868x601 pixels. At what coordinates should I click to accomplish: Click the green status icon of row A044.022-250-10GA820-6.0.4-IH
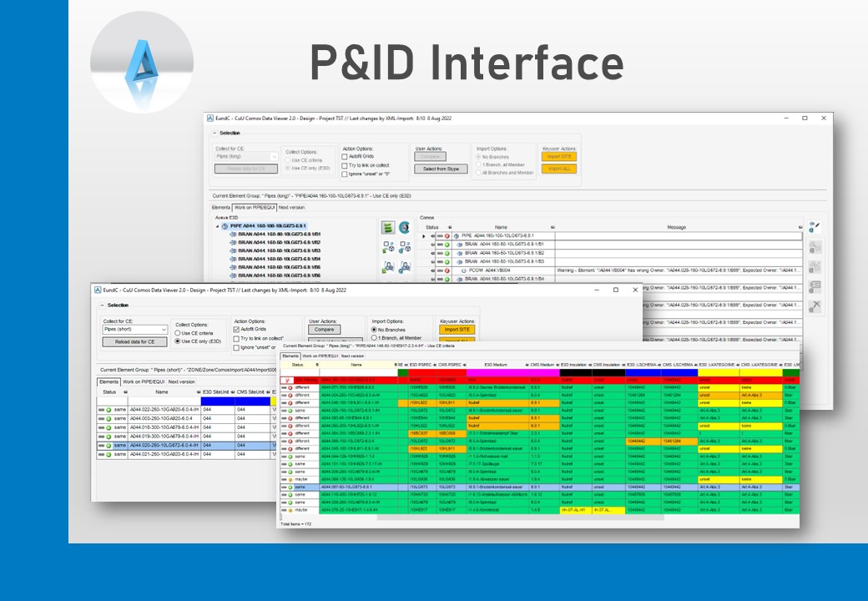pos(108,410)
